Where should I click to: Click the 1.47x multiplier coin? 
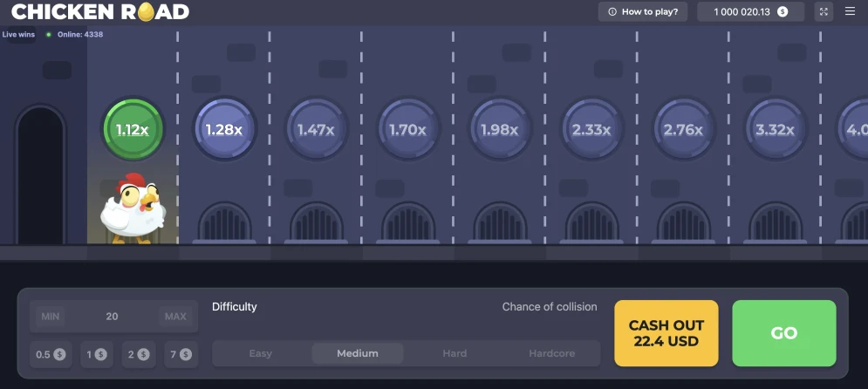pyautogui.click(x=316, y=129)
